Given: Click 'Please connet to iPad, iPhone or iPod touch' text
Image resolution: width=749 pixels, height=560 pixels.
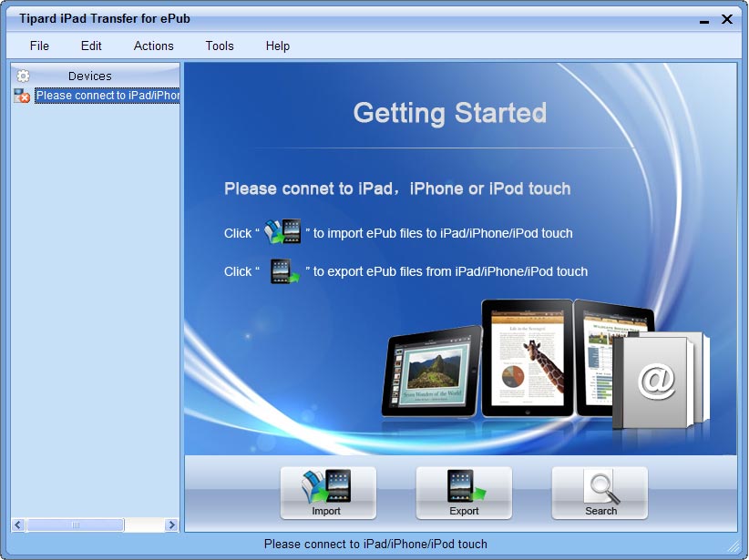Looking at the screenshot, I should click(397, 188).
